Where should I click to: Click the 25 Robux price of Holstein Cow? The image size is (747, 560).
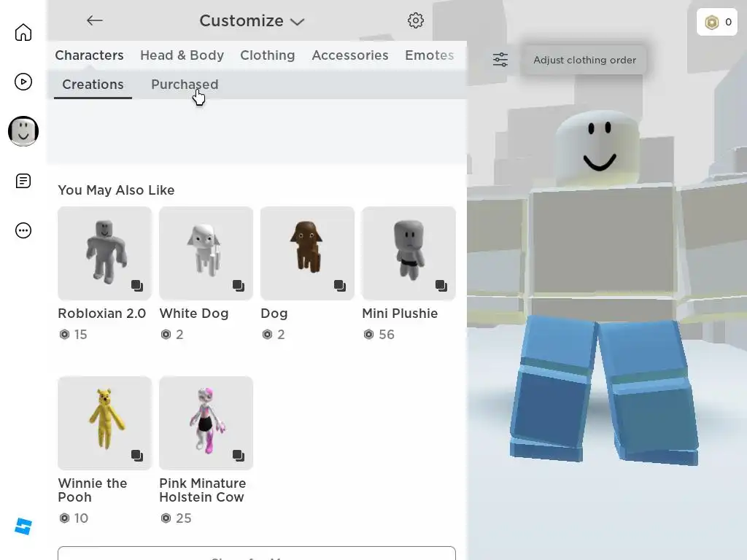[176, 518]
